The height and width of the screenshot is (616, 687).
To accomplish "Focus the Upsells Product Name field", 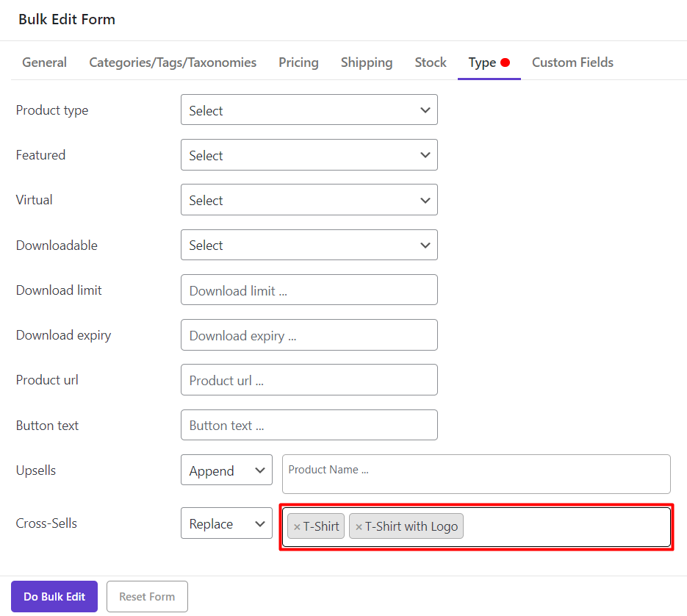I will tap(476, 474).
